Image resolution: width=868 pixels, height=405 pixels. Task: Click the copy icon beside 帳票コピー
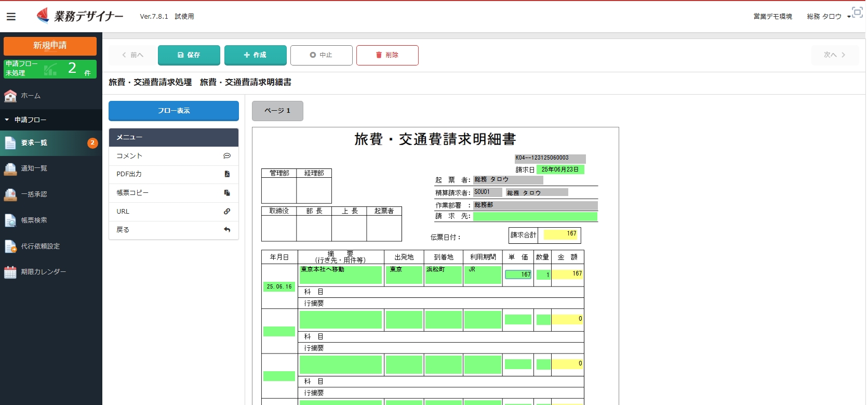pyautogui.click(x=227, y=193)
